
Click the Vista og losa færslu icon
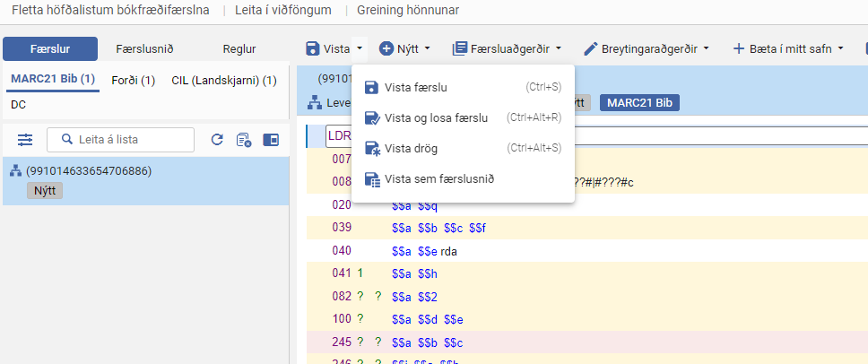371,117
